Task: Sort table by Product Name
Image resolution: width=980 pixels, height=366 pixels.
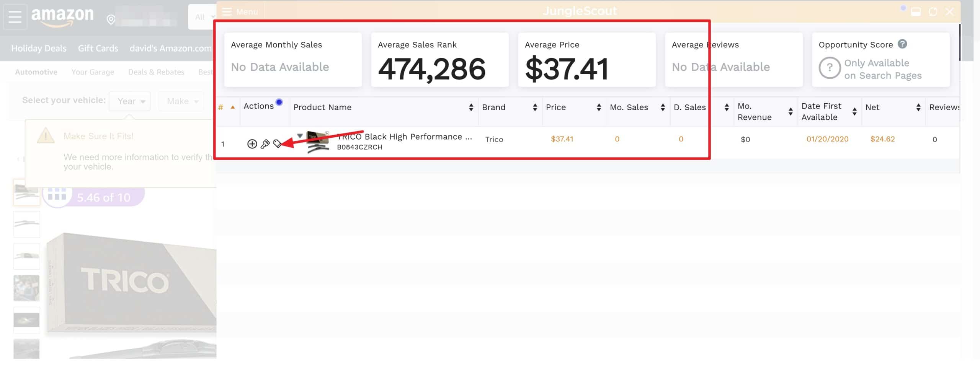Action: (471, 107)
